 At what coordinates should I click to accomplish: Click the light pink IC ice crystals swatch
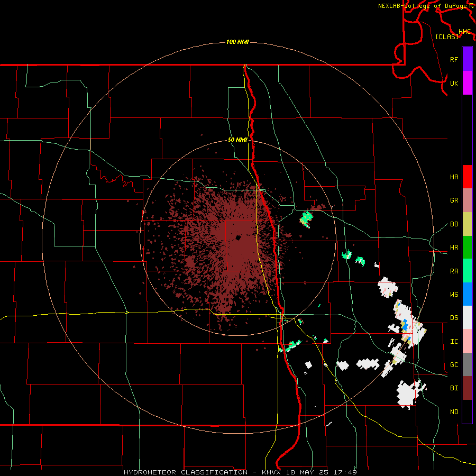point(467,341)
